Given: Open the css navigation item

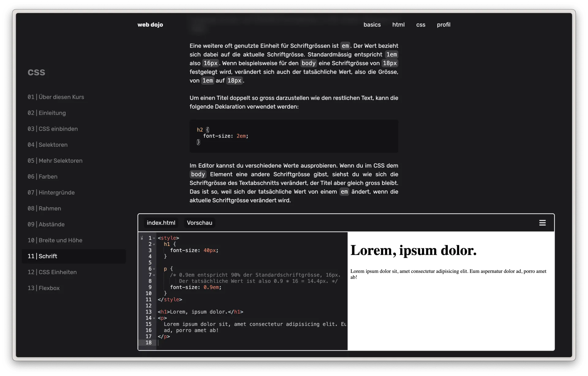Looking at the screenshot, I should [420, 25].
